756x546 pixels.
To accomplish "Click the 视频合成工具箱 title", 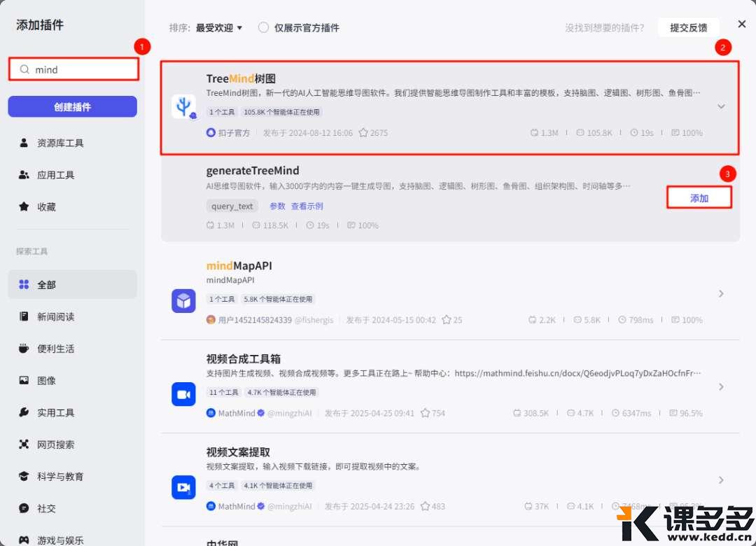I will (x=244, y=359).
